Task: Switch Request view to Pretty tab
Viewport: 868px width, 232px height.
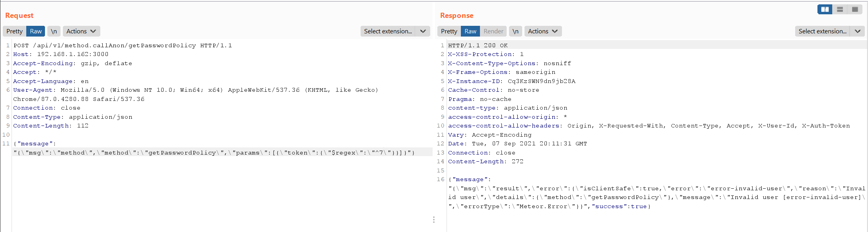Action: tap(14, 31)
